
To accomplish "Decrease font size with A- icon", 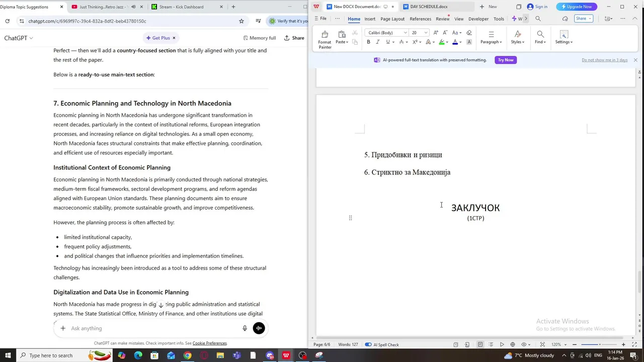I will (445, 33).
